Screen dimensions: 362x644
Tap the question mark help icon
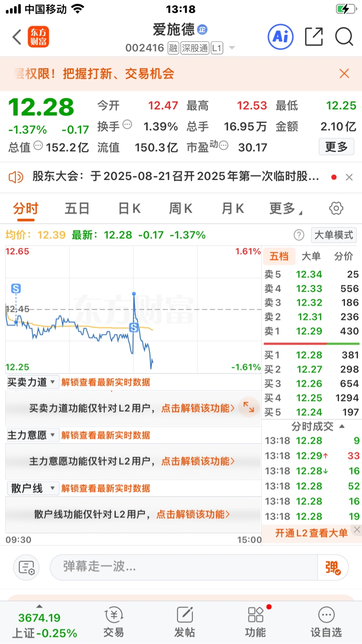pyautogui.click(x=299, y=235)
